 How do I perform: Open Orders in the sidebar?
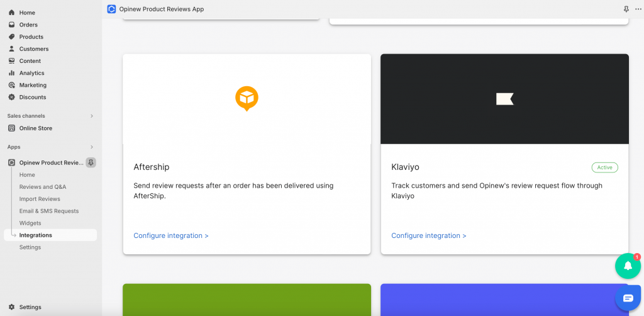pyautogui.click(x=28, y=25)
